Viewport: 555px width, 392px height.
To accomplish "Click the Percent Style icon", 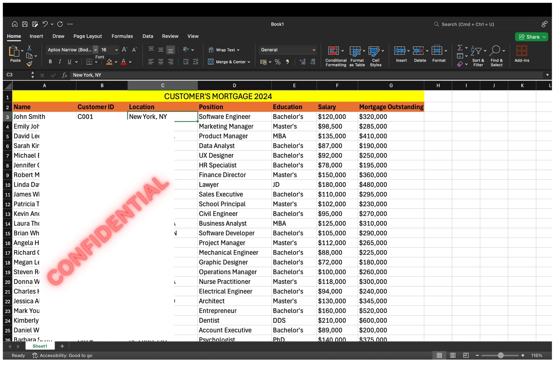I will coord(277,62).
